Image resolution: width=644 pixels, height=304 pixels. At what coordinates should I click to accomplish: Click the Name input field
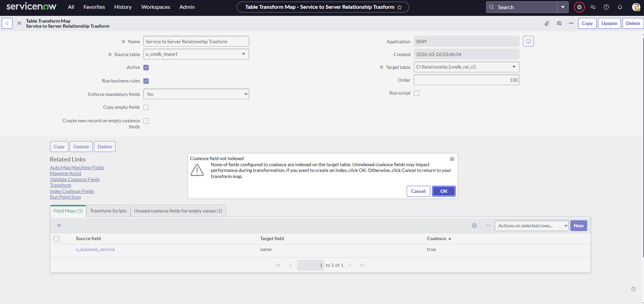click(196, 41)
